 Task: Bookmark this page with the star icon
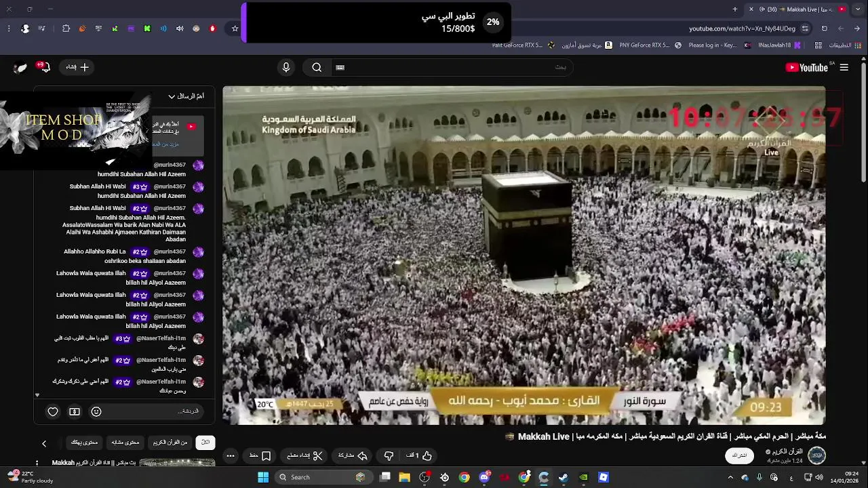pyautogui.click(x=235, y=28)
